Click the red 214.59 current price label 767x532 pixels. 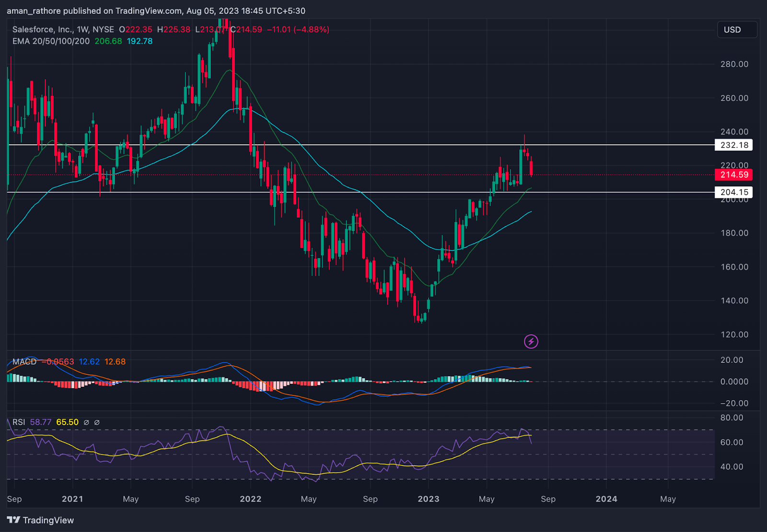tap(733, 175)
